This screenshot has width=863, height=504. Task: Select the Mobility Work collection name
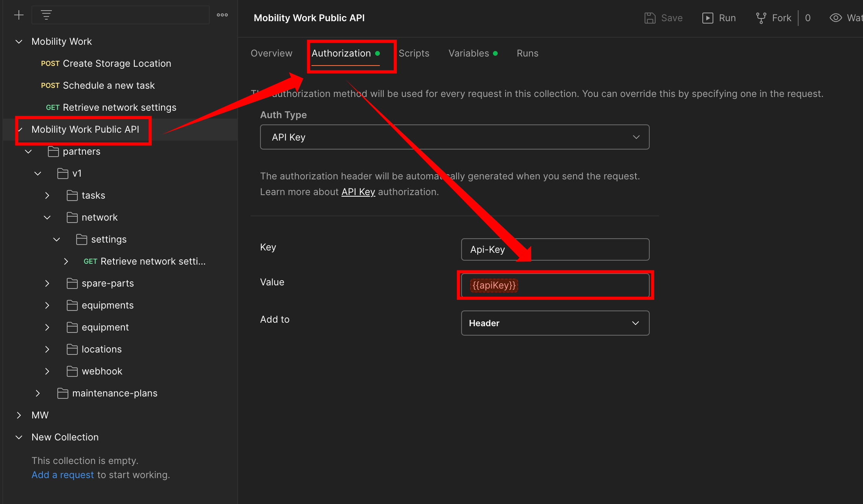[62, 42]
